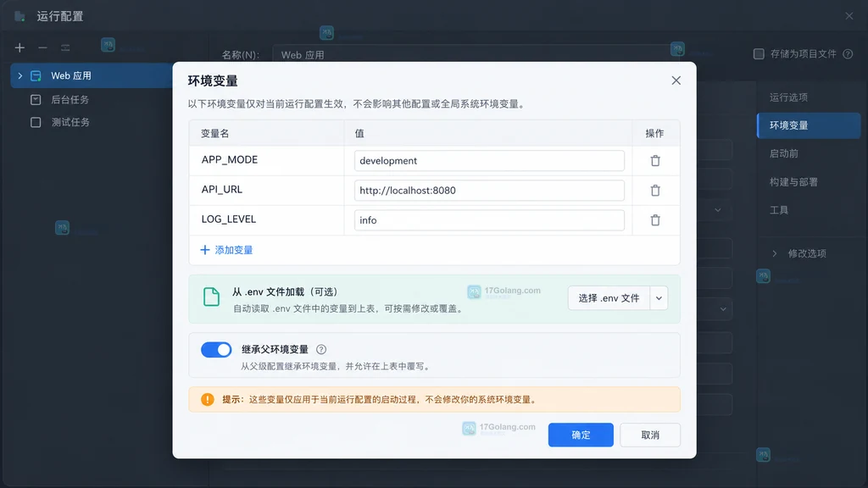Click the 后台任务 item icon
This screenshot has width=868, height=488.
pyautogui.click(x=36, y=100)
